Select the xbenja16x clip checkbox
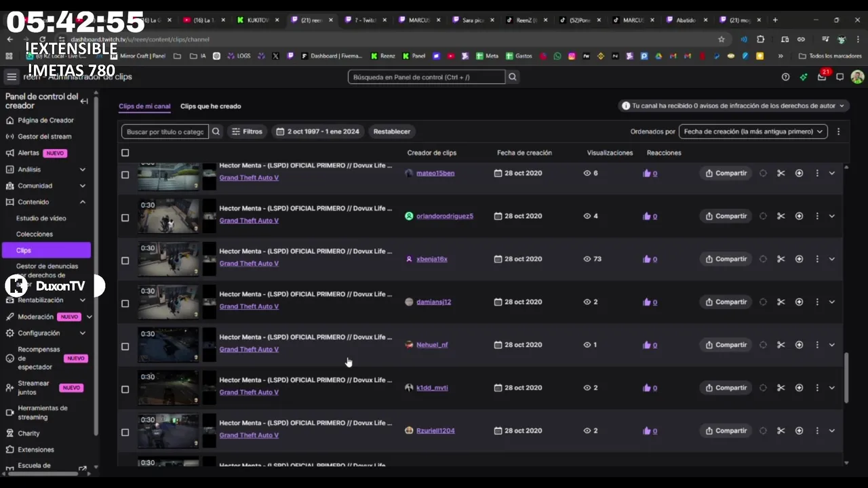Image resolution: width=868 pixels, height=488 pixels. (125, 260)
